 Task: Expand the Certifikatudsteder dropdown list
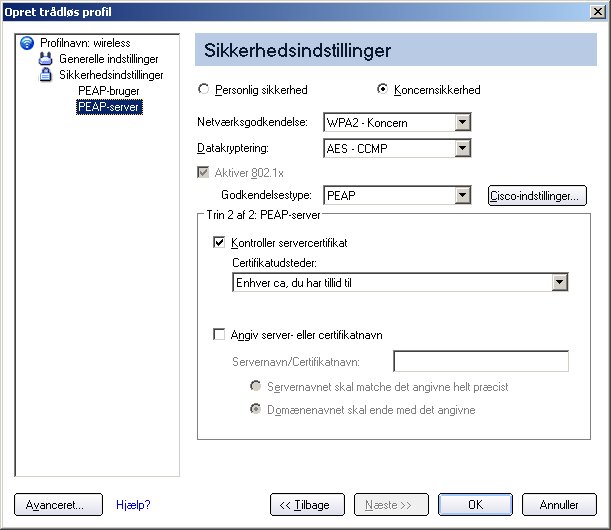560,282
